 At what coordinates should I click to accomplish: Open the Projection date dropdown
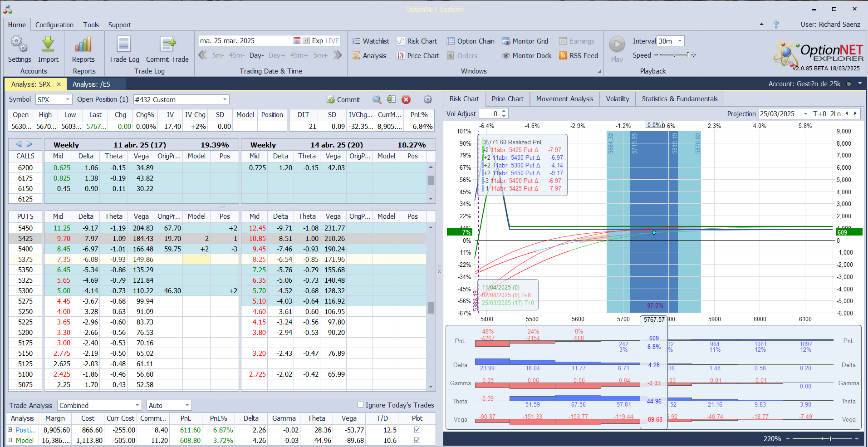(x=805, y=114)
